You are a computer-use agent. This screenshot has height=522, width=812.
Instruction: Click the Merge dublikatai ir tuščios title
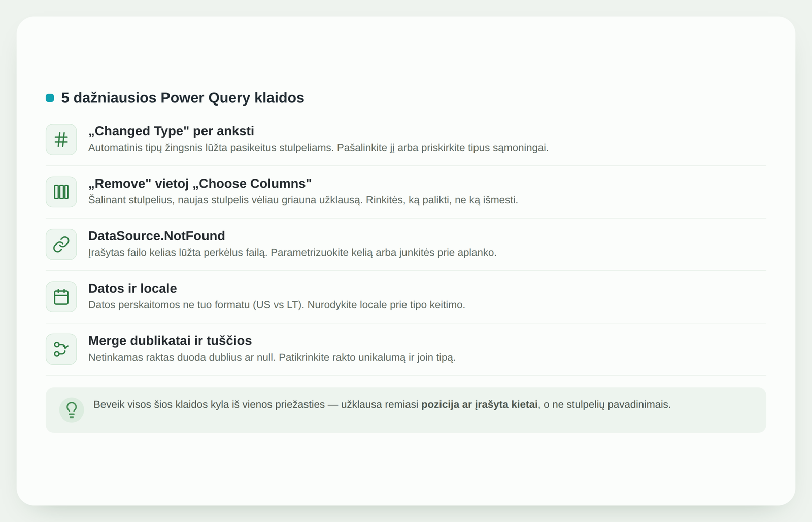point(170,340)
